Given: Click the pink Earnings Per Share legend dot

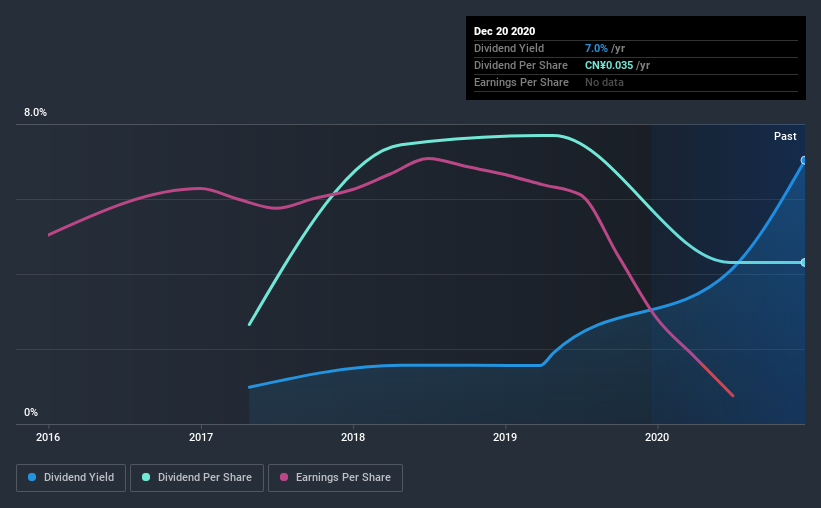Looking at the screenshot, I should (284, 477).
